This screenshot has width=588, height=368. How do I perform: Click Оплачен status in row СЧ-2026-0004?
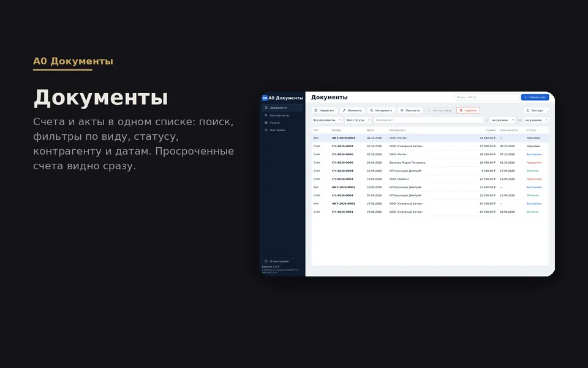(532, 171)
